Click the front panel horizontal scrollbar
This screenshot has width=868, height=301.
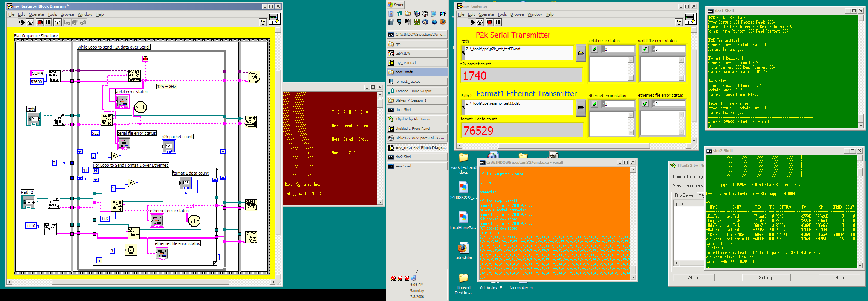(573, 146)
